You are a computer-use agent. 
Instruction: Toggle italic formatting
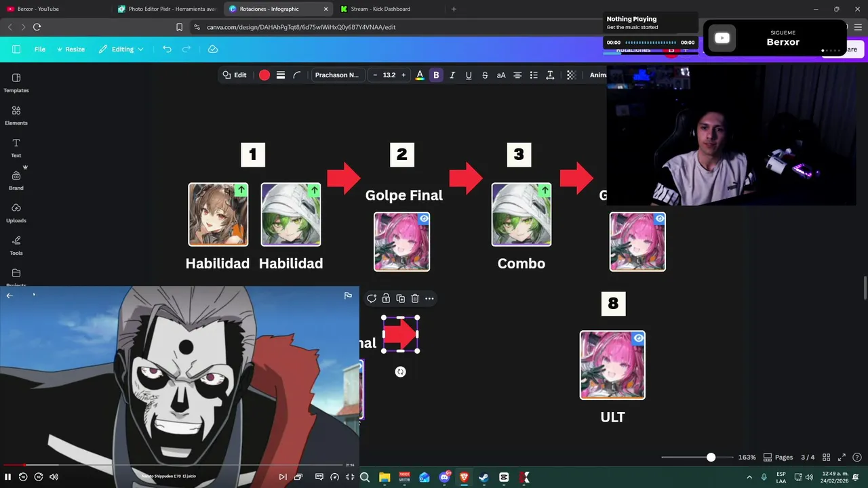pyautogui.click(x=452, y=75)
